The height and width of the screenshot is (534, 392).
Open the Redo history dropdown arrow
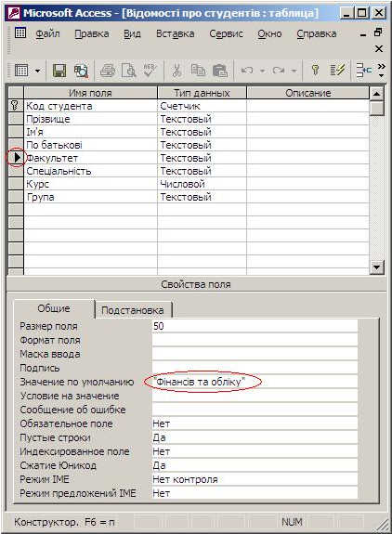click(294, 72)
